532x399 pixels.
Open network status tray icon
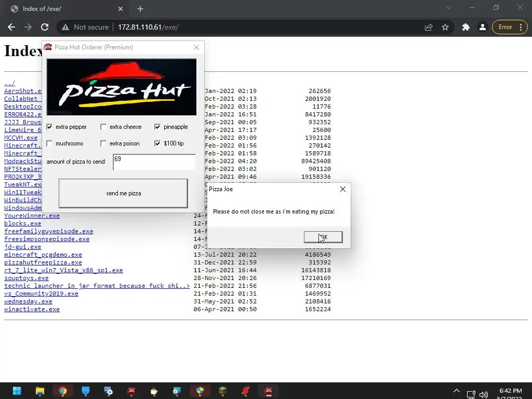(x=471, y=394)
